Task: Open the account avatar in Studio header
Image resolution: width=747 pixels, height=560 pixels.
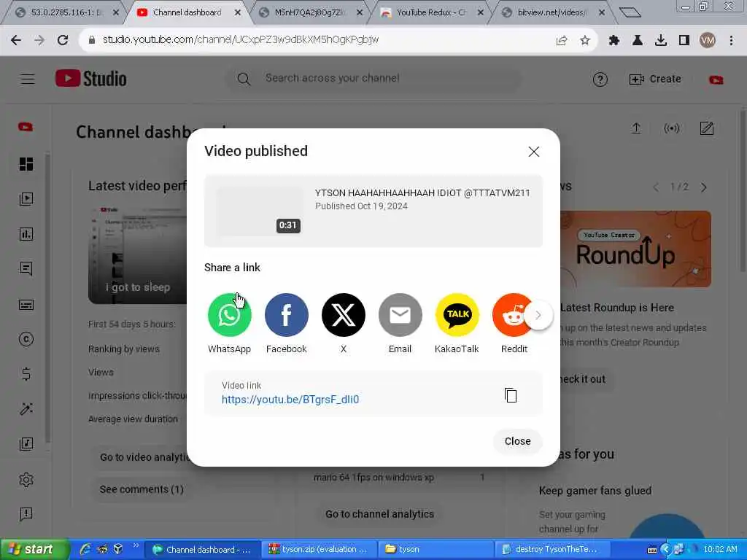Action: (x=716, y=79)
